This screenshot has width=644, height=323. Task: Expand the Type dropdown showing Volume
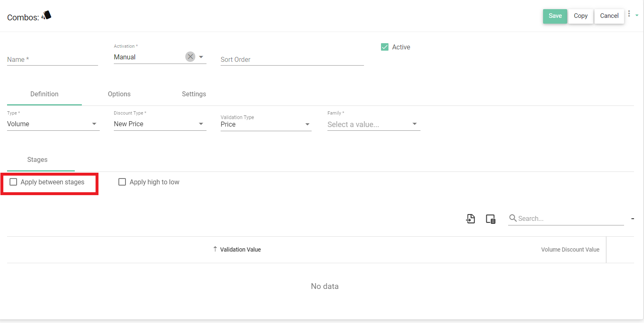94,124
